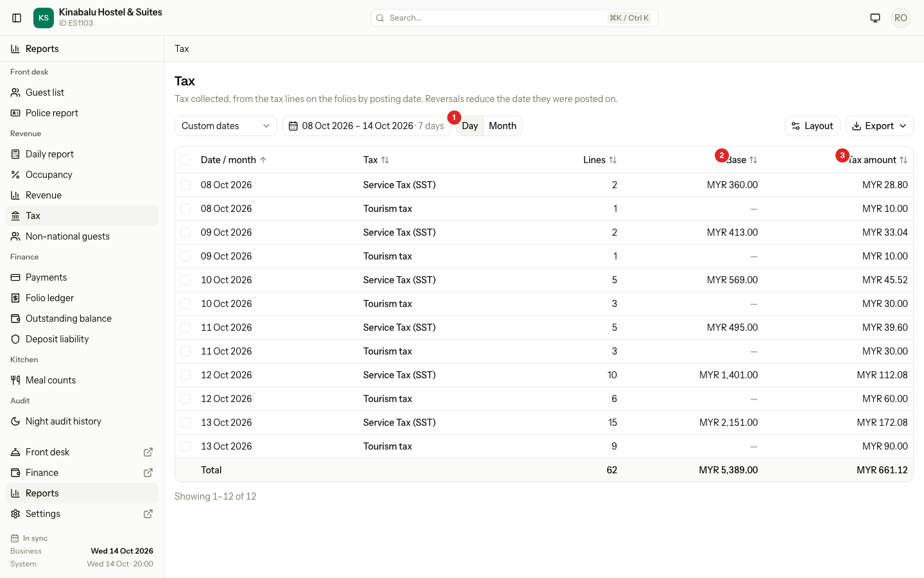Check the 09 Oct 2026 Tourism tax row
This screenshot has width=924, height=578.
pos(185,256)
